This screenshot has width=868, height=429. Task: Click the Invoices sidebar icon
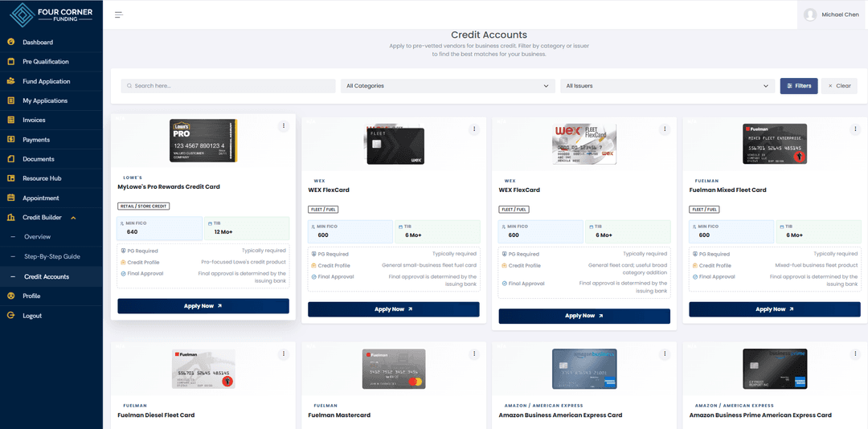[x=10, y=121]
